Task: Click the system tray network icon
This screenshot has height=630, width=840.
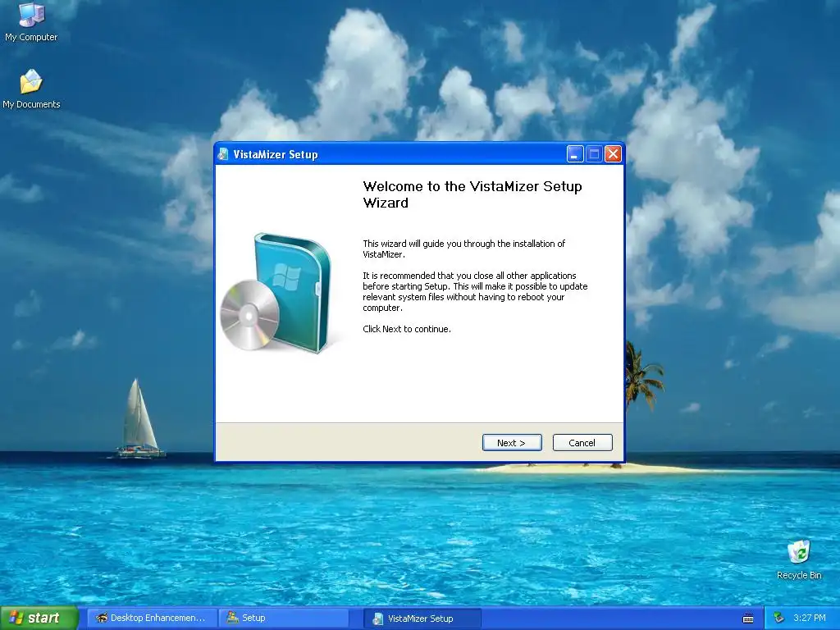Action: tap(779, 619)
